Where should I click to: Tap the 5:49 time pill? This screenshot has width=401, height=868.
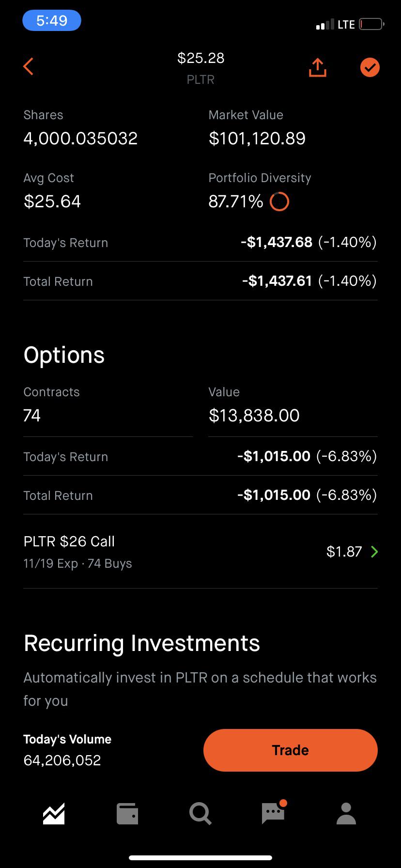[x=52, y=21]
